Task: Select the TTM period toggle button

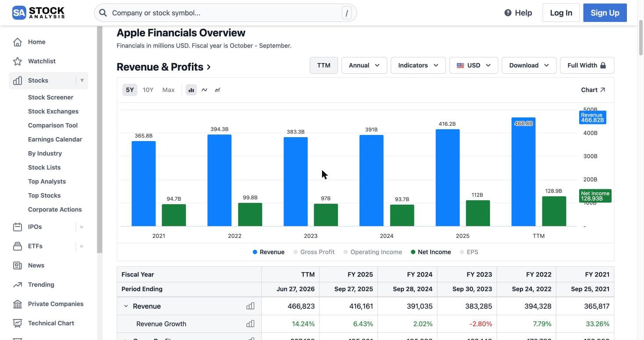Action: pos(324,65)
